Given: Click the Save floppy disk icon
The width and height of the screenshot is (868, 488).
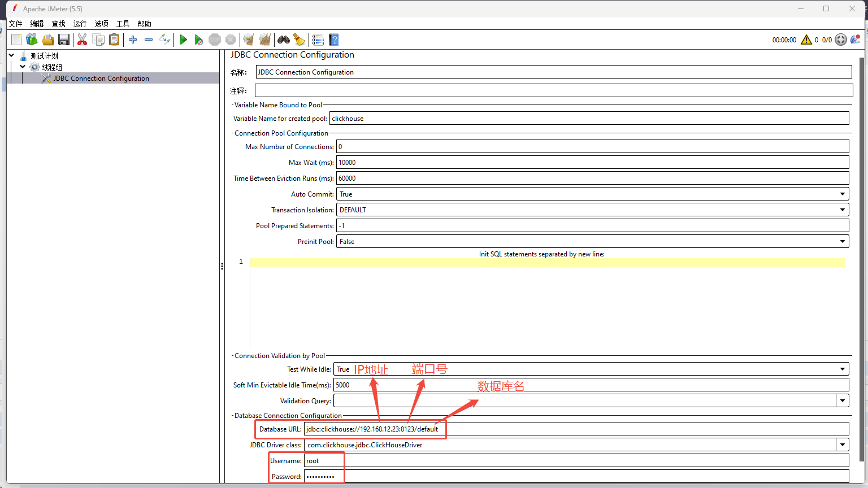Looking at the screenshot, I should click(64, 40).
